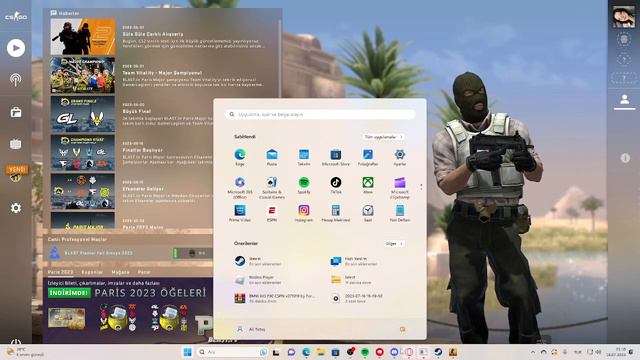Show hidden tray icons chevron
The height and width of the screenshot is (360, 640).
click(x=533, y=352)
